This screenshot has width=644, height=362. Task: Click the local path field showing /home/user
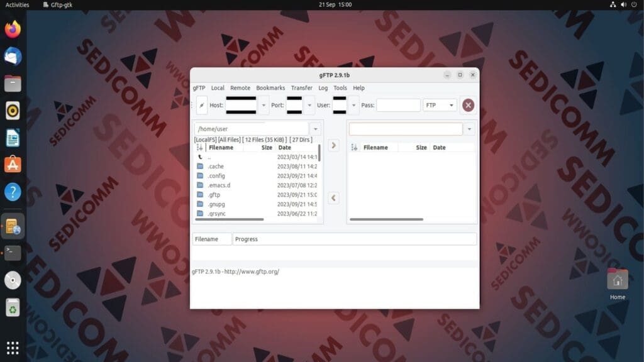pyautogui.click(x=252, y=129)
